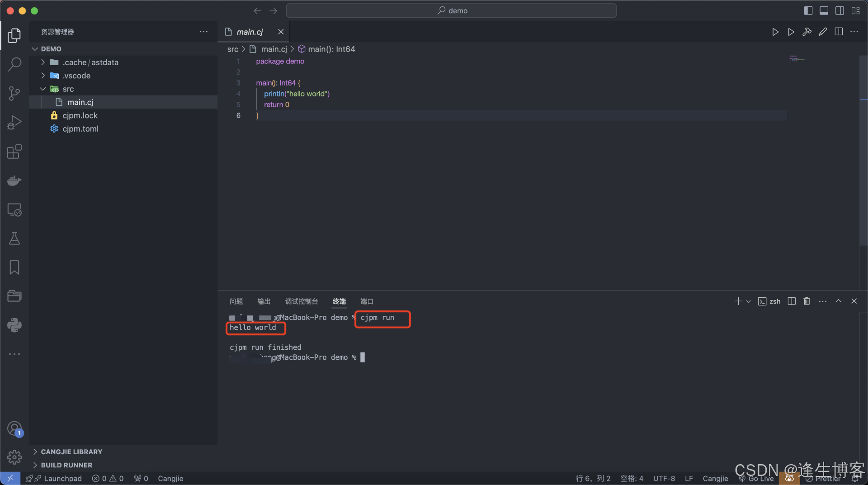
Task: Click the editor minimap preview
Action: click(x=797, y=59)
